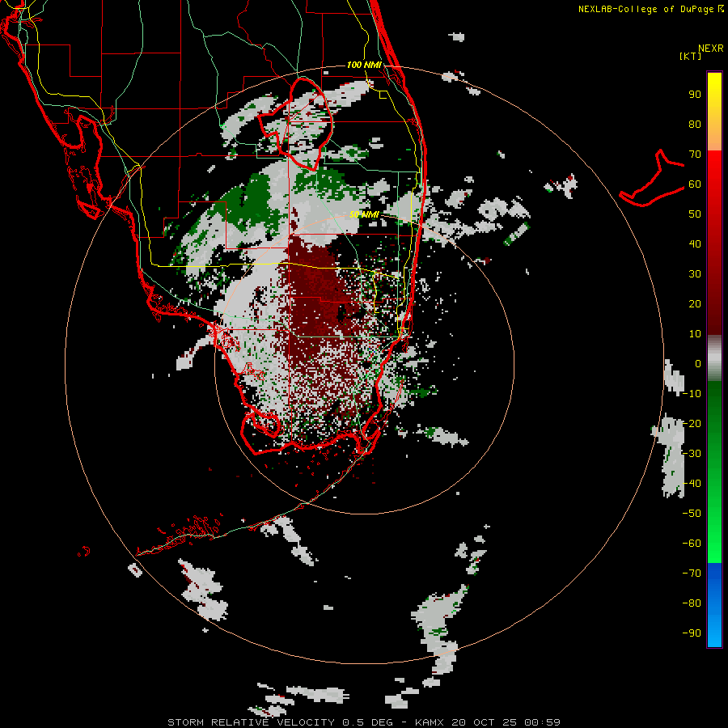Click the '-70' tick label on the scale
728x728 pixels.
(x=692, y=573)
